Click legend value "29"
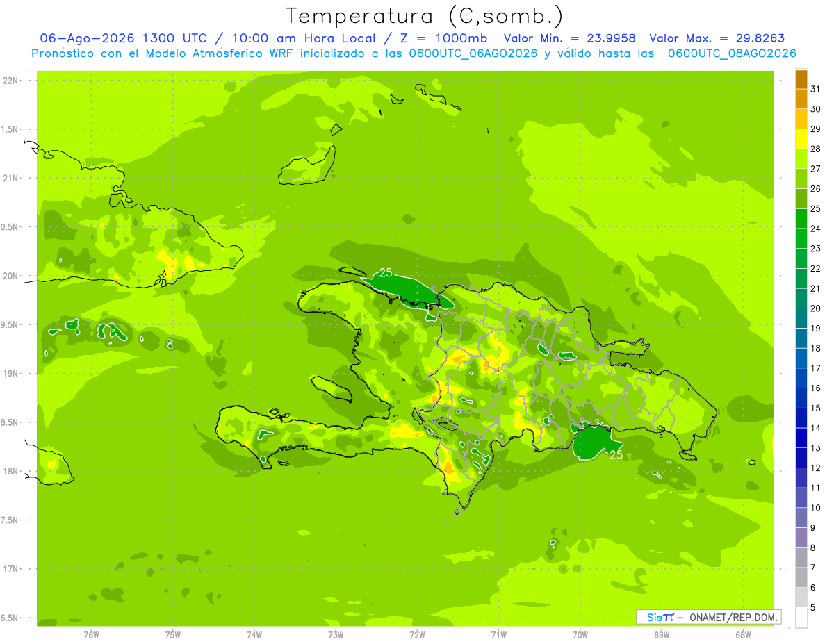 pos(815,129)
